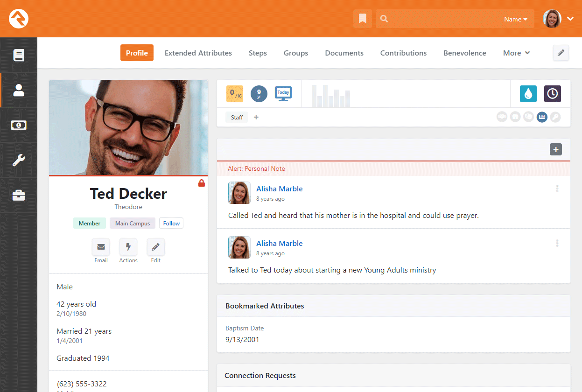582x392 pixels.
Task: Click the blue attendance bar-chart badge
Action: [x=542, y=117]
